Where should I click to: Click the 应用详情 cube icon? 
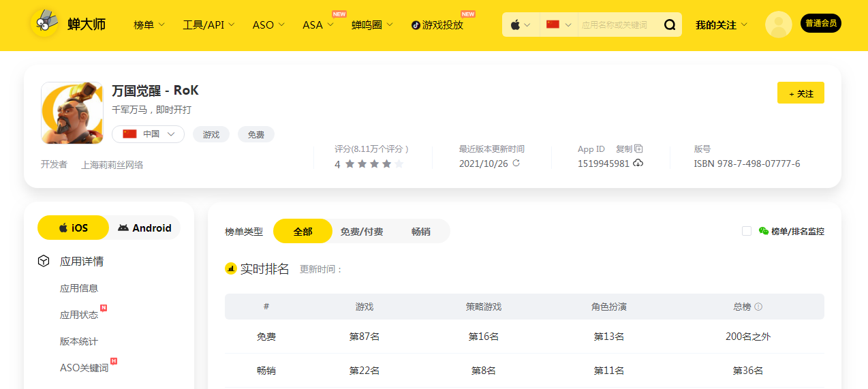[44, 261]
